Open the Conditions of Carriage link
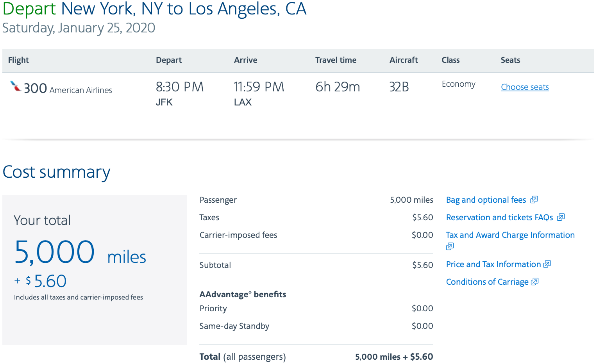 (487, 282)
